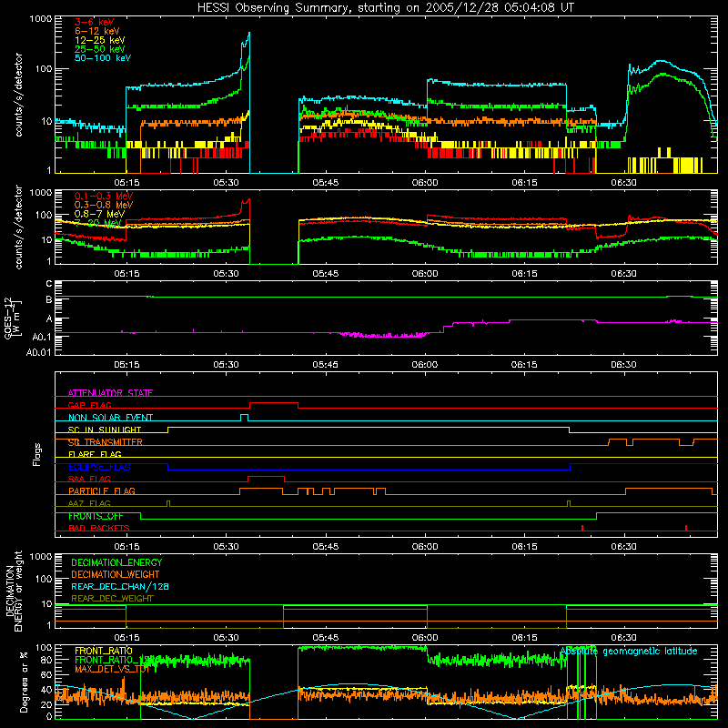Select 06:00 tick under the GOES plot

coord(425,365)
